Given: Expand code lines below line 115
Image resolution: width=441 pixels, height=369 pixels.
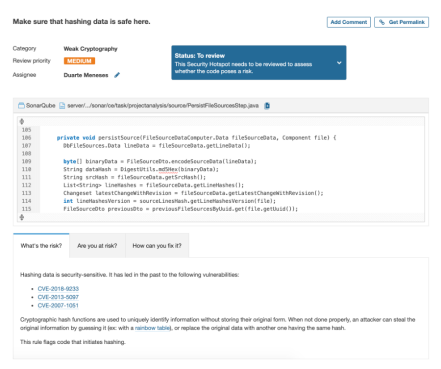Looking at the screenshot, I should [22, 217].
